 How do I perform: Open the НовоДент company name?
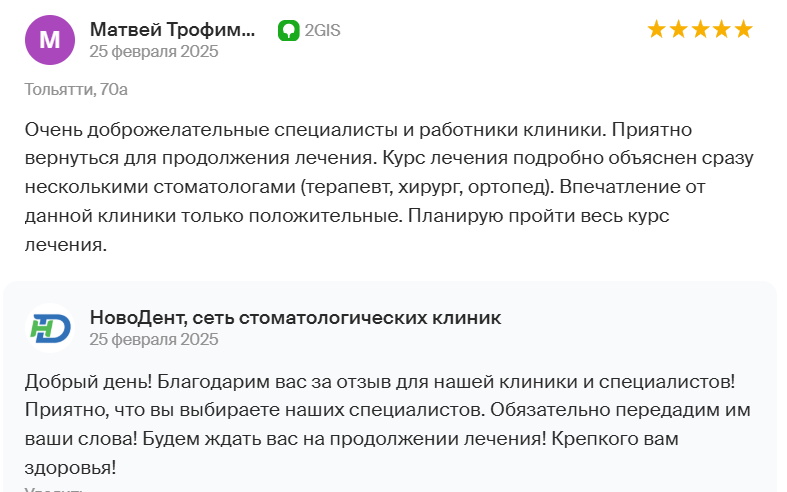click(296, 318)
